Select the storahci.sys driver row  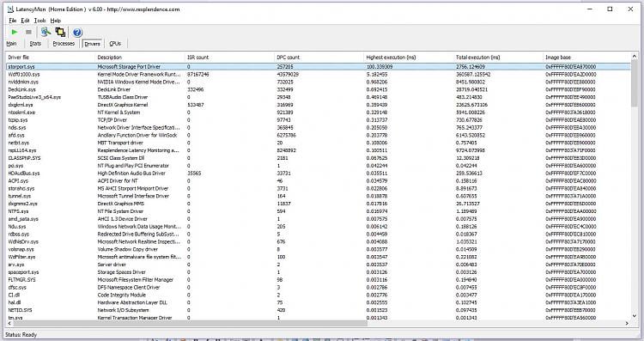319,188
